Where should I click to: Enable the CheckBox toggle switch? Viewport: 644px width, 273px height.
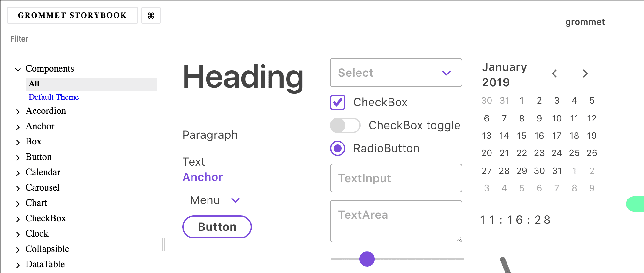345,125
